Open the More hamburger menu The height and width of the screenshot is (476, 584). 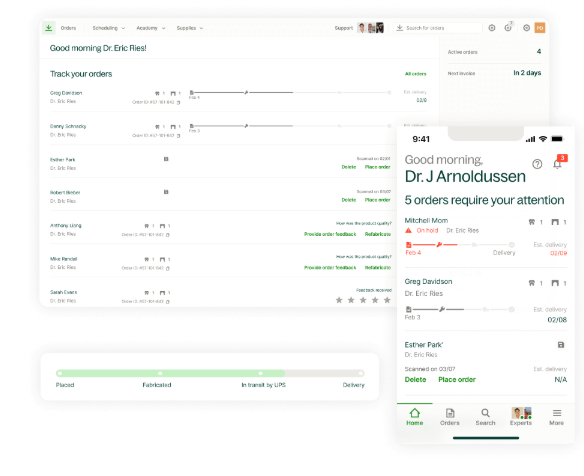point(557,413)
